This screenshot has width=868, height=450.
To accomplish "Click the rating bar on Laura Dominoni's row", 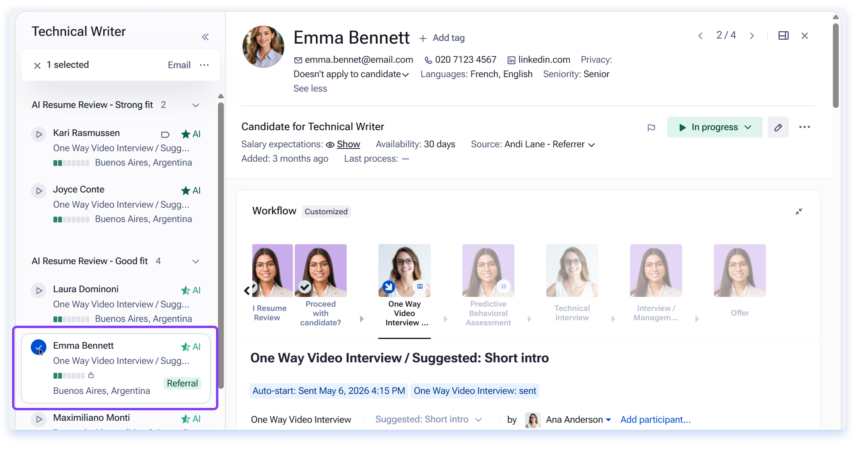I will tap(71, 319).
